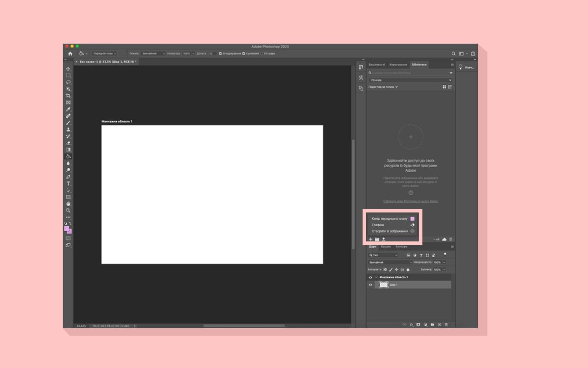The height and width of the screenshot is (368, 588).
Task: Open the Звичайний blend mode dropdown in Layers
Action: (x=390, y=263)
